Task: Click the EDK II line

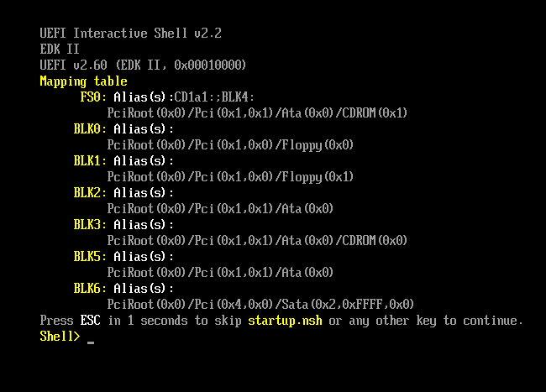Action: coord(60,49)
